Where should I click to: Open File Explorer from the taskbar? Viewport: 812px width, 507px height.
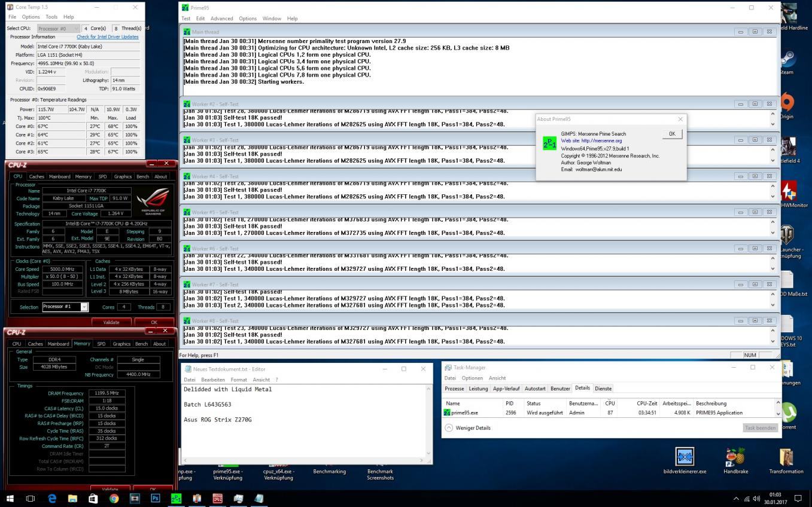72,498
